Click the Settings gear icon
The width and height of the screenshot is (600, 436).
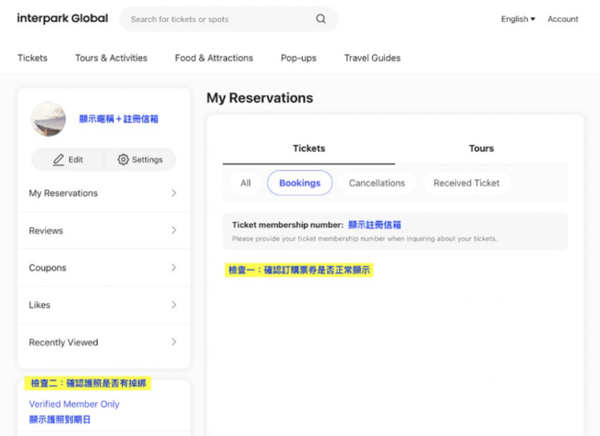click(123, 160)
